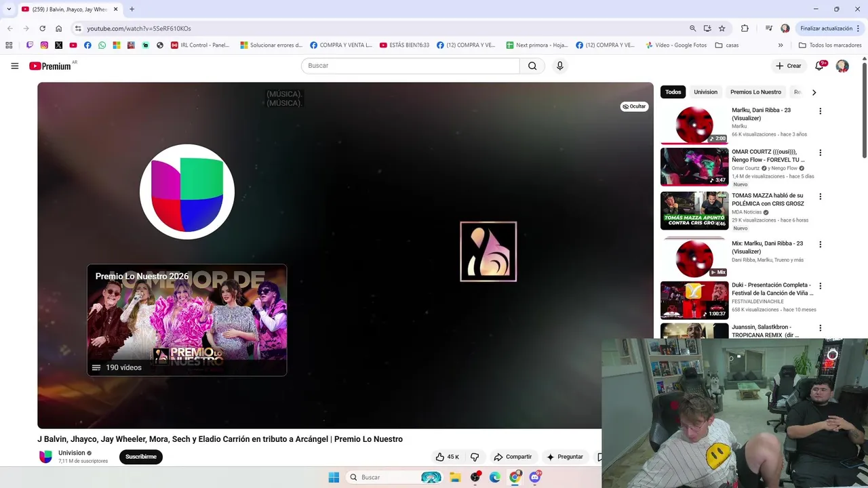Viewport: 868px width, 488px height.
Task: Open Vídeo - Google Fotos bookmark
Action: pyautogui.click(x=675, y=45)
